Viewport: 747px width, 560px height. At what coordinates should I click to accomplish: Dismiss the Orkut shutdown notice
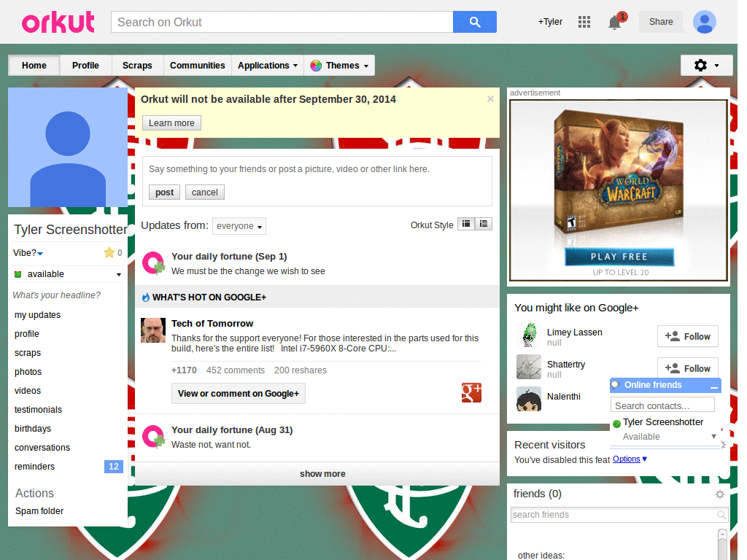point(490,99)
